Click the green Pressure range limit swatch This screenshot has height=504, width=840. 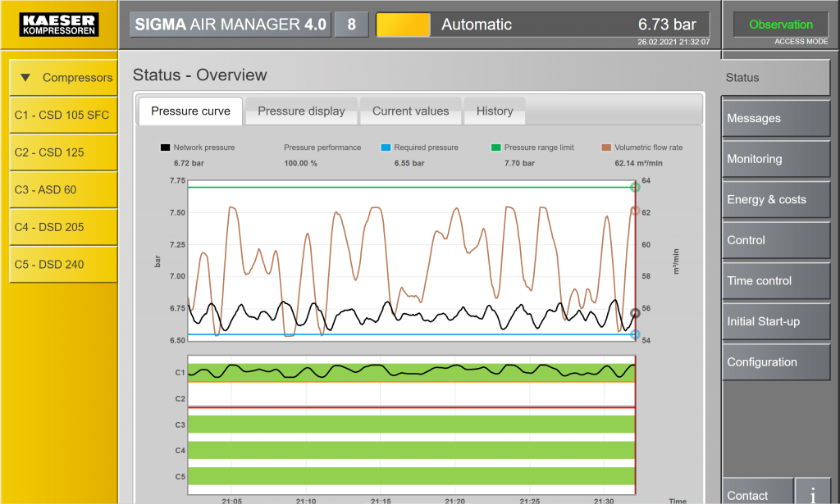[x=495, y=148]
